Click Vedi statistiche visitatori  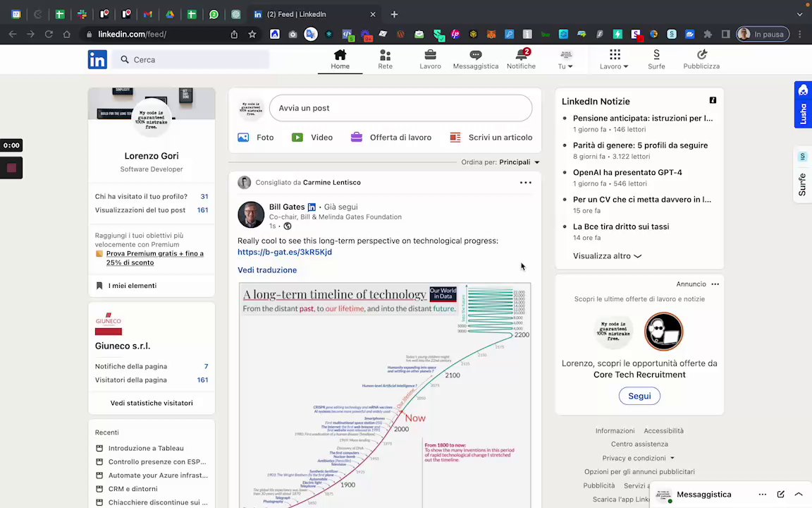tap(152, 403)
